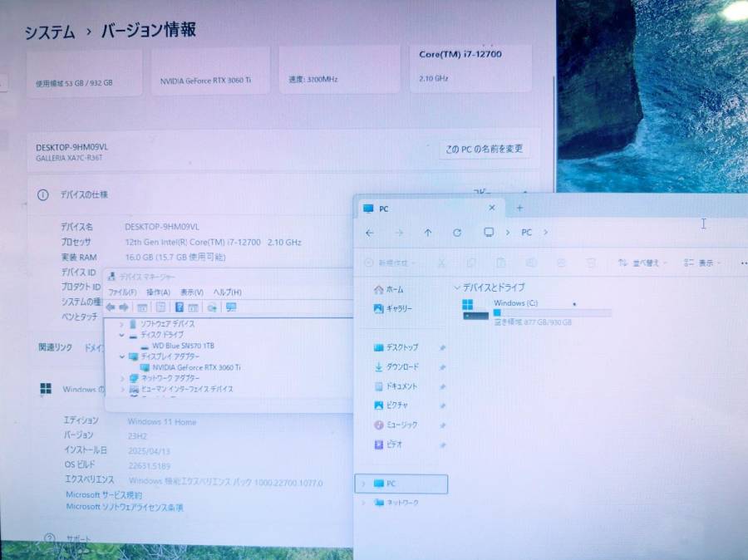
Task: Close the PC tab in Explorer
Action: [x=492, y=208]
